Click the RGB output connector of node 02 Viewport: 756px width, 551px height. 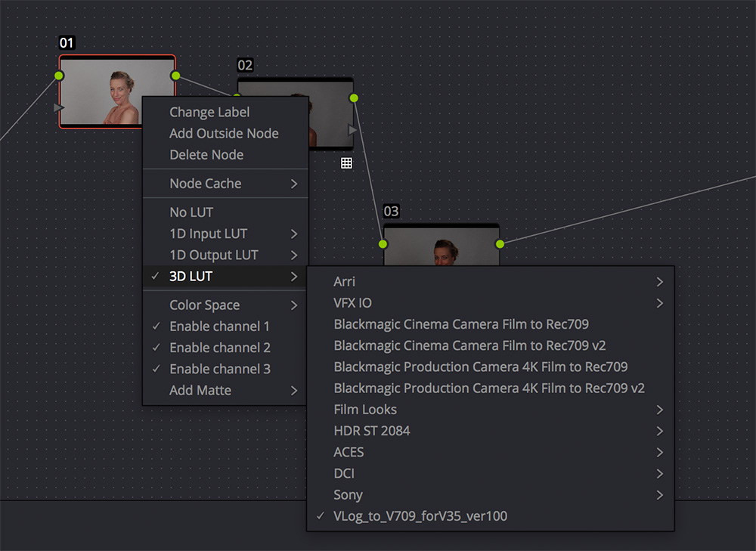coord(354,98)
